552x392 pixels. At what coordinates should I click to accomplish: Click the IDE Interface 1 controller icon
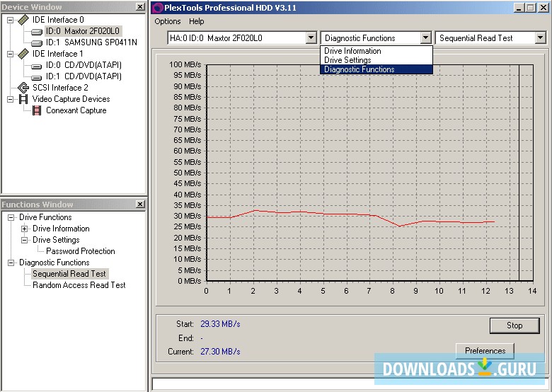coord(23,54)
